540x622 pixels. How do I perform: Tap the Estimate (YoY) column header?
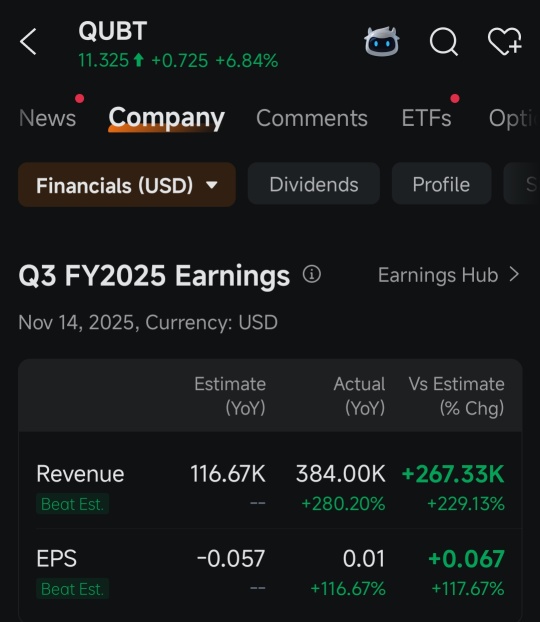230,395
